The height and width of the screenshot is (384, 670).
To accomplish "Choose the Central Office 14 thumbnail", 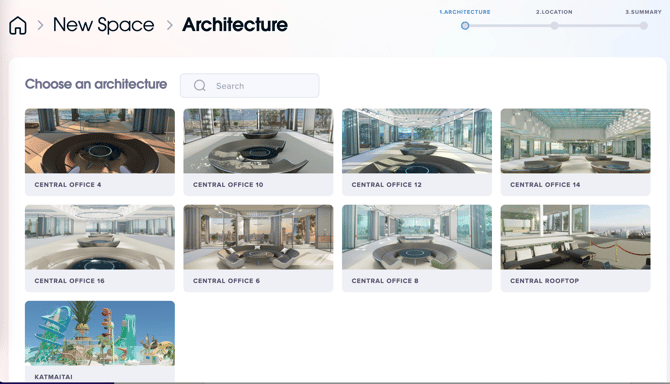I will (x=575, y=141).
